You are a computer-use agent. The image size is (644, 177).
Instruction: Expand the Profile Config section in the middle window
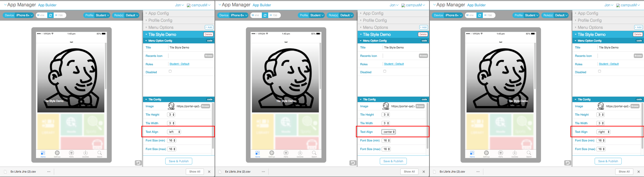[393, 20]
